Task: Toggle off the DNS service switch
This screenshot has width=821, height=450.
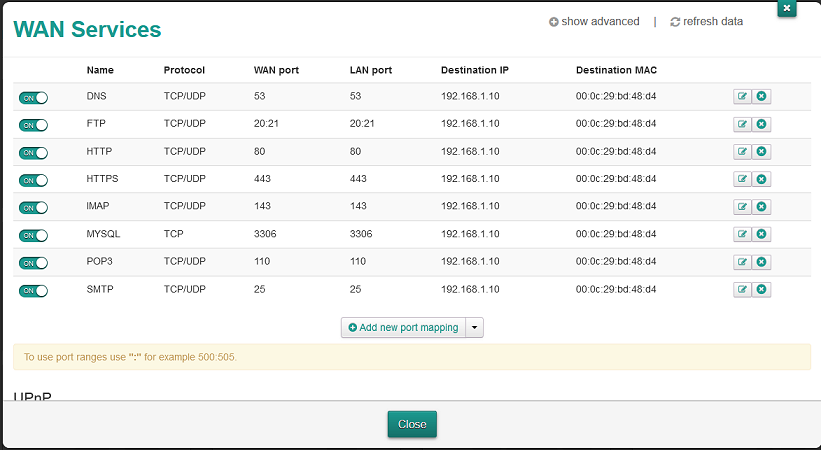Action: (x=33, y=98)
